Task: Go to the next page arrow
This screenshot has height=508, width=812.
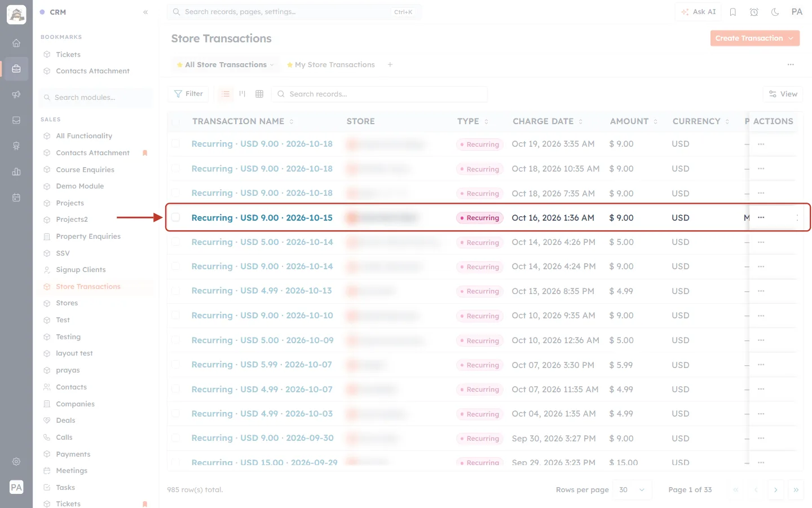Action: [776, 490]
